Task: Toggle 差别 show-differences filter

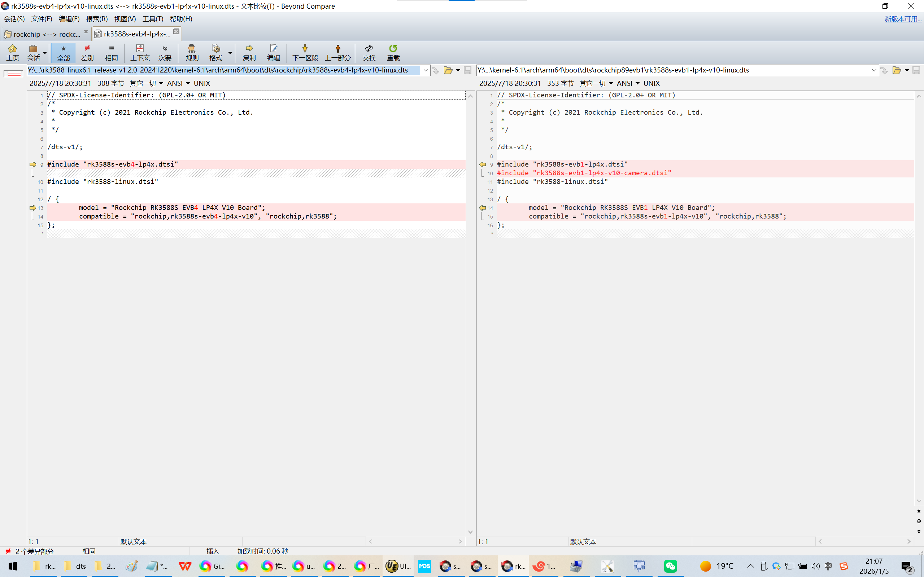Action: pos(87,52)
